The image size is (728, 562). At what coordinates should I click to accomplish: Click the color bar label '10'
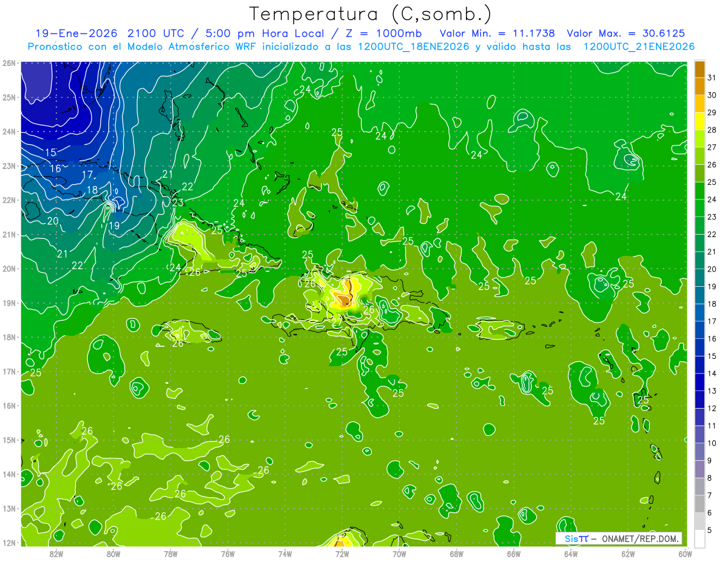click(x=712, y=443)
